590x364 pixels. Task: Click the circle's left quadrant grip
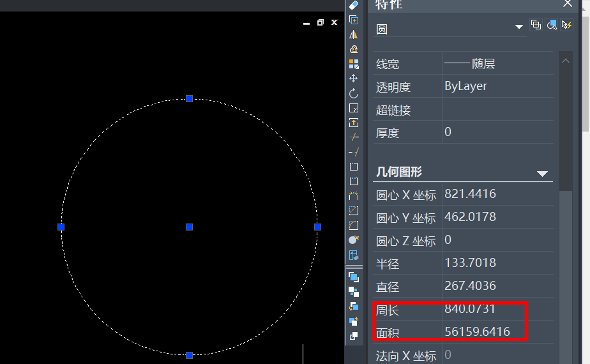[61, 227]
